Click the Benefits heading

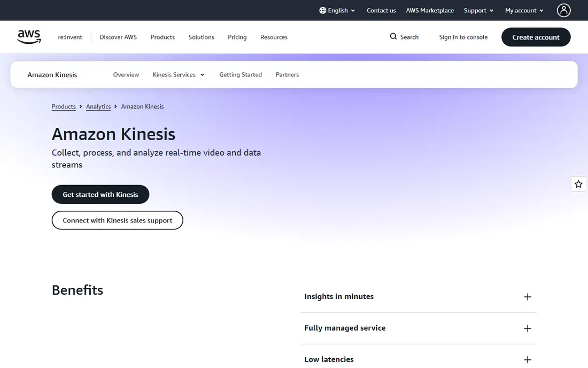pos(78,290)
